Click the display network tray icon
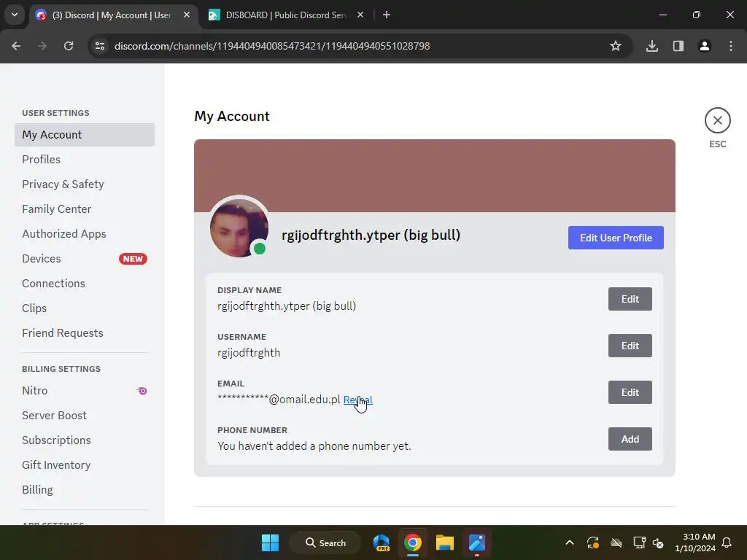Image resolution: width=747 pixels, height=560 pixels. (x=639, y=542)
